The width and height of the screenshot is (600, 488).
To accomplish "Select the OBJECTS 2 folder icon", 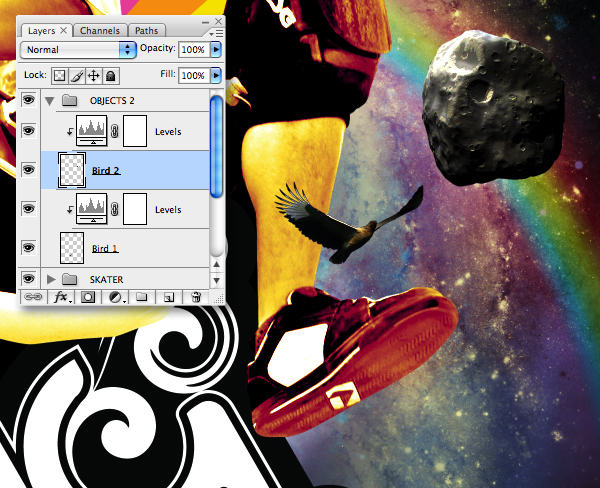I will [70, 100].
